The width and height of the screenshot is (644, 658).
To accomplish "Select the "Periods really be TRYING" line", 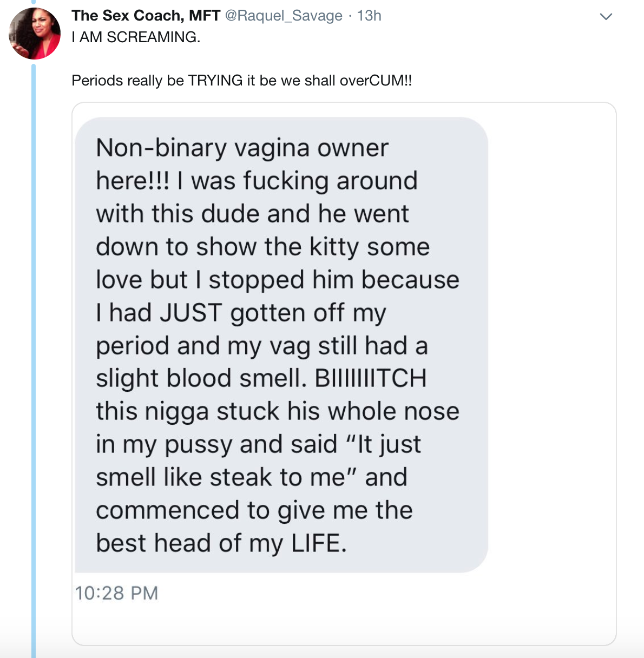I will pyautogui.click(x=241, y=81).
